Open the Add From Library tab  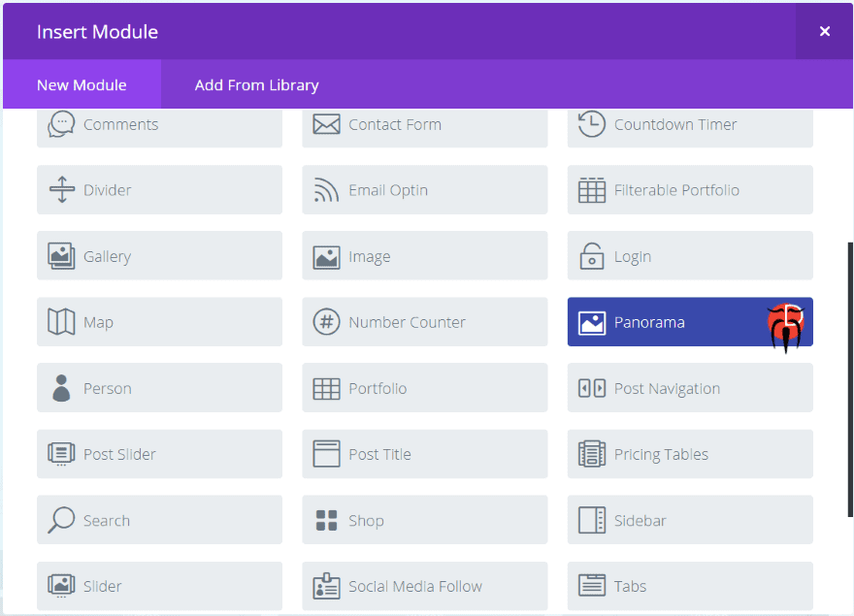(x=256, y=85)
